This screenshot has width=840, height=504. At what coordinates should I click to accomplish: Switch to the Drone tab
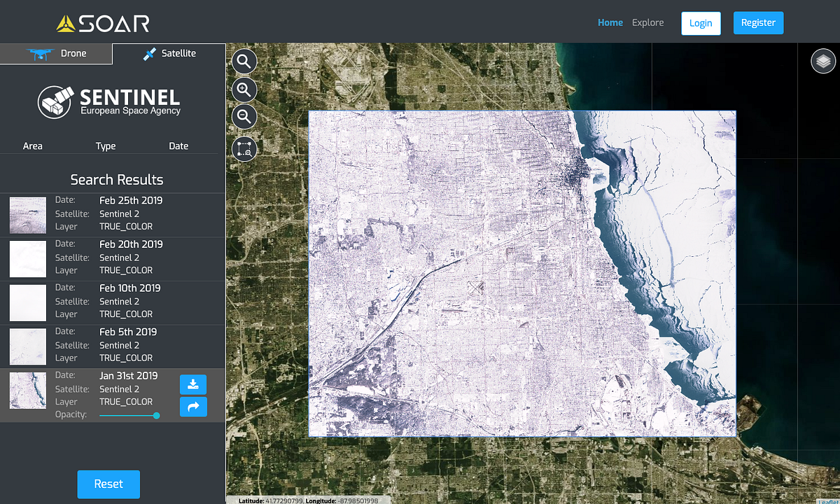[56, 52]
